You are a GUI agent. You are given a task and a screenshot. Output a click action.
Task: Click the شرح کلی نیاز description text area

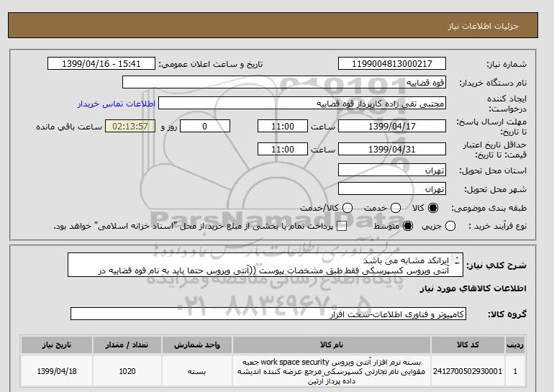(x=265, y=265)
